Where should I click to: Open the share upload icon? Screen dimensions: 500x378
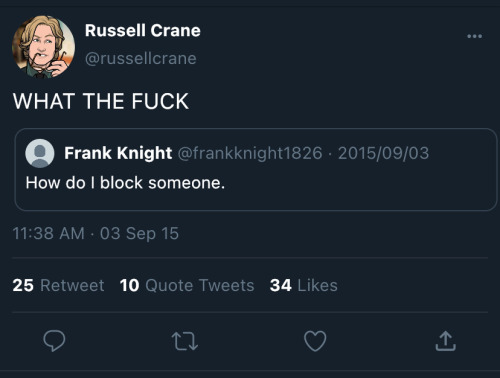445,341
